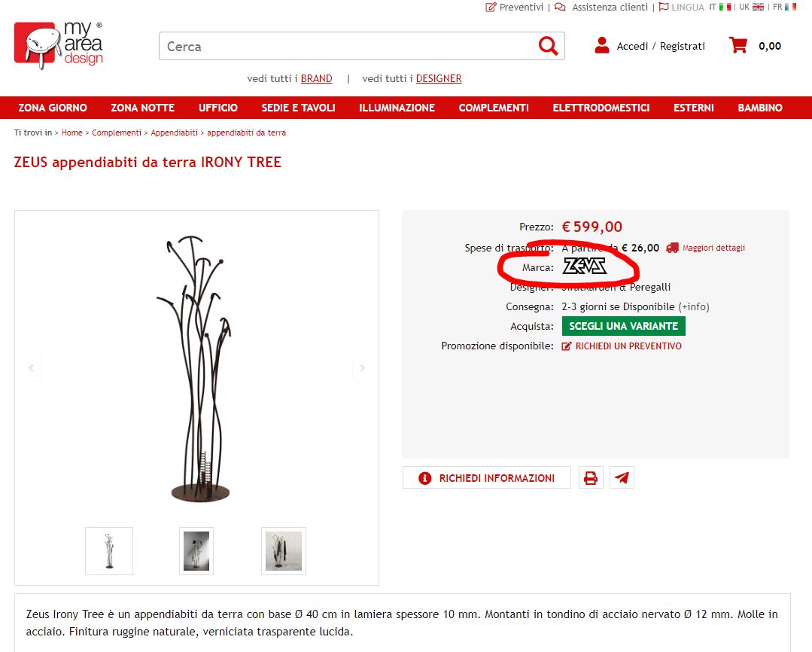The height and width of the screenshot is (652, 812).
Task: Click the Zeus brand logo
Action: [585, 267]
